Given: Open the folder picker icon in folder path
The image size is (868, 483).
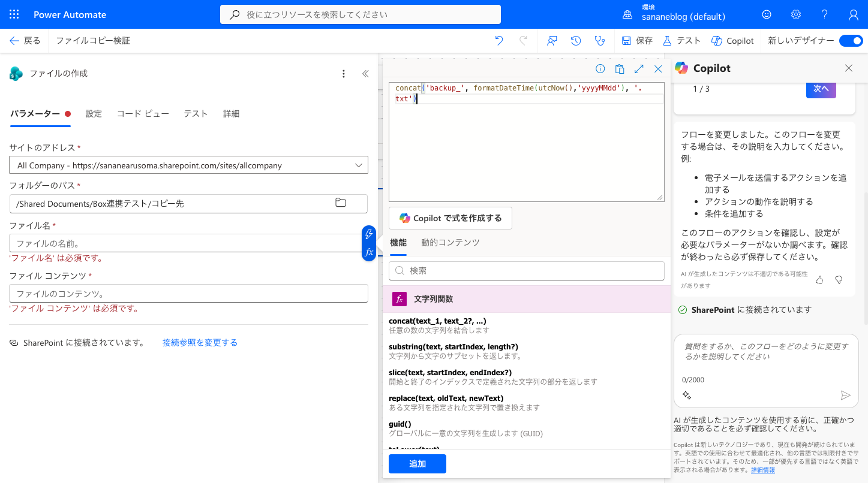Looking at the screenshot, I should (341, 203).
